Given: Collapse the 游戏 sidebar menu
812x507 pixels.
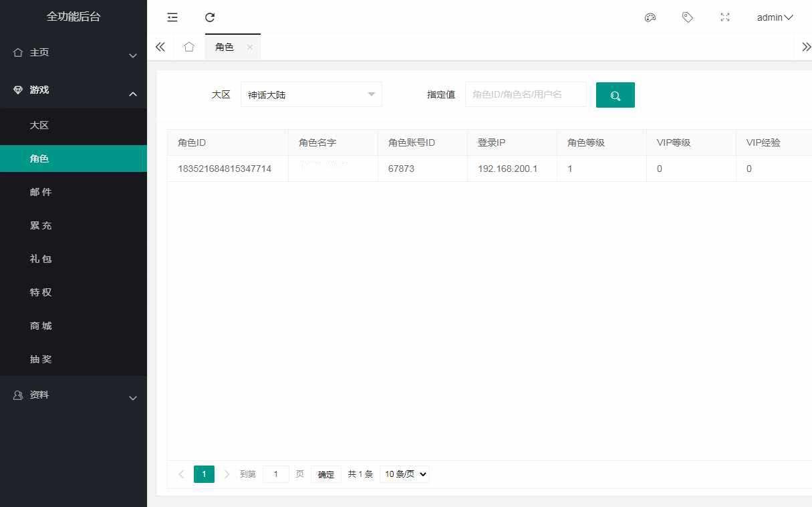Looking at the screenshot, I should [74, 90].
